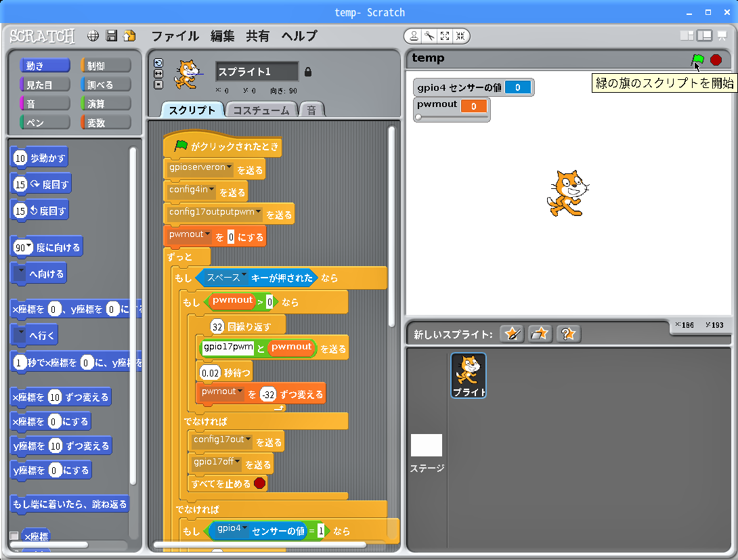Click the がクリックされたとき hat block
The height and width of the screenshot is (560, 738).
tap(223, 144)
